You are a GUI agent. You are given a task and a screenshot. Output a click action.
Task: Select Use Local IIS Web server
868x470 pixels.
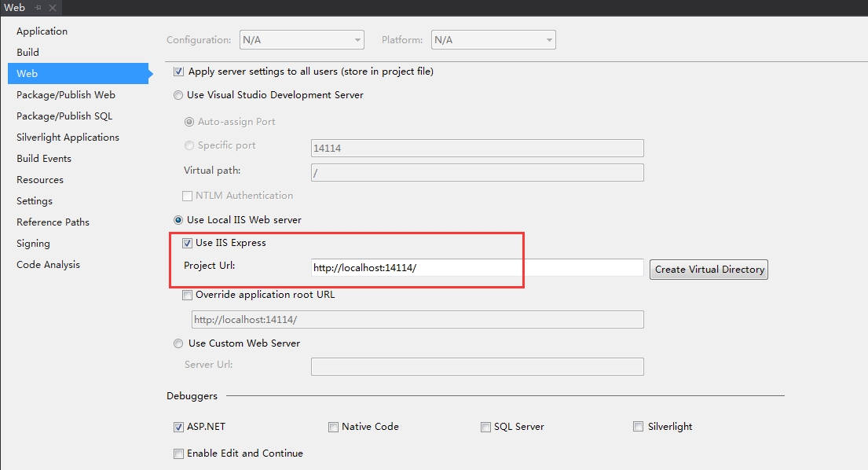pos(178,220)
